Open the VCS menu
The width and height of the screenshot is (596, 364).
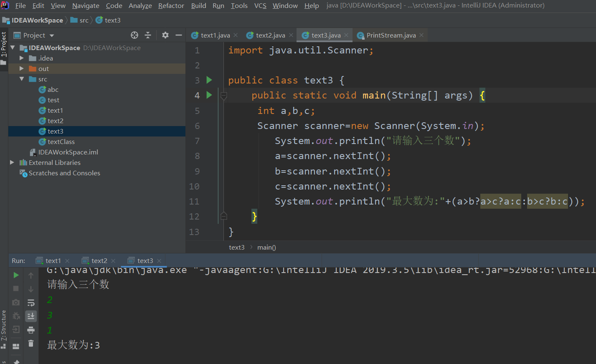point(260,5)
